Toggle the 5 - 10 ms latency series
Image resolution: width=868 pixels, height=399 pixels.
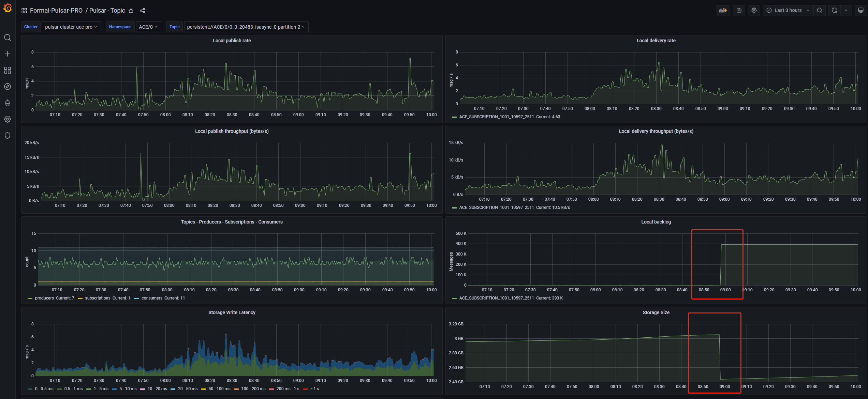click(128, 389)
